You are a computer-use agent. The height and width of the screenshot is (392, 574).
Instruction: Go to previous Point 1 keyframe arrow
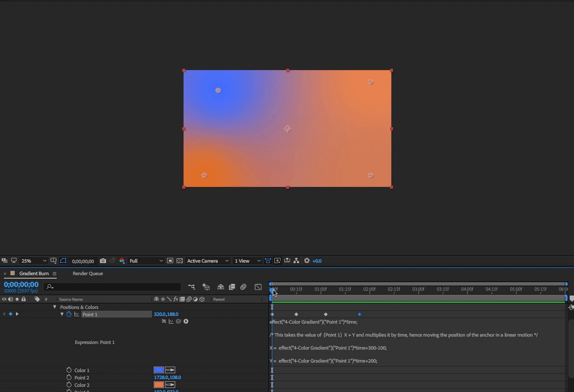pyautogui.click(x=4, y=314)
